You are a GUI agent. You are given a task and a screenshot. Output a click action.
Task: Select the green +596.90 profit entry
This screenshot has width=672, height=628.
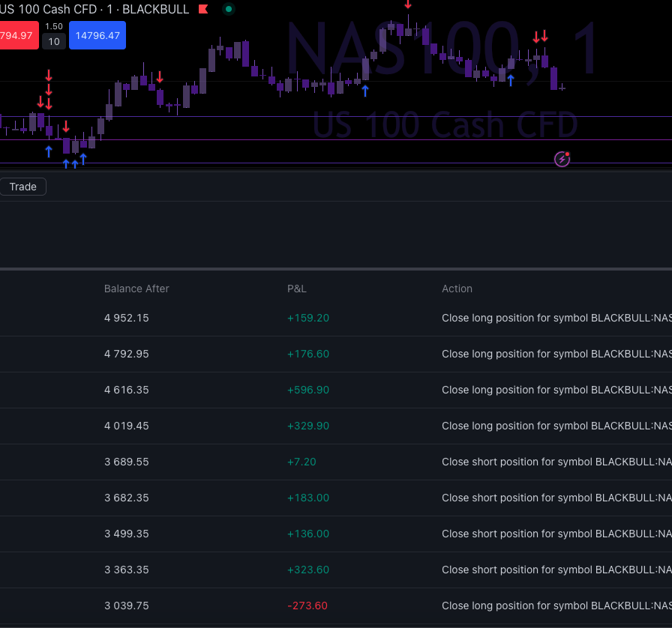[307, 390]
